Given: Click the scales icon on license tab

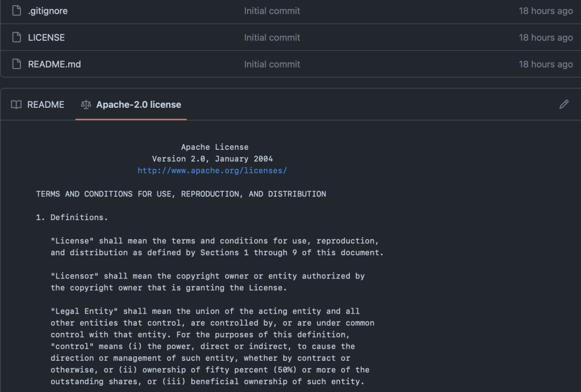Looking at the screenshot, I should tap(86, 104).
